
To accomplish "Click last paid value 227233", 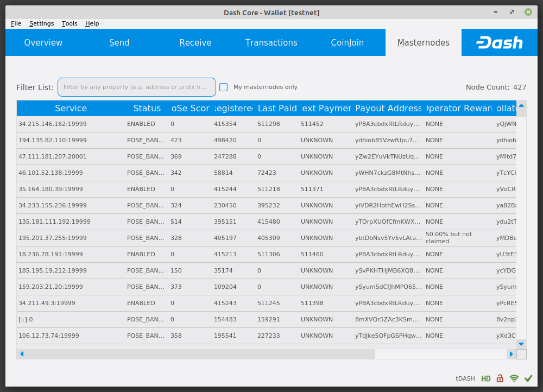I will (269, 336).
